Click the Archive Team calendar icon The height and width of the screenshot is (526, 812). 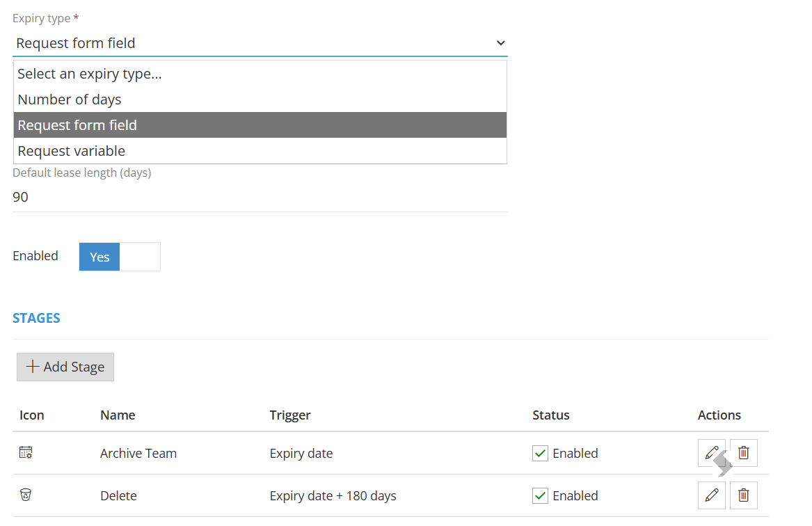click(x=26, y=452)
